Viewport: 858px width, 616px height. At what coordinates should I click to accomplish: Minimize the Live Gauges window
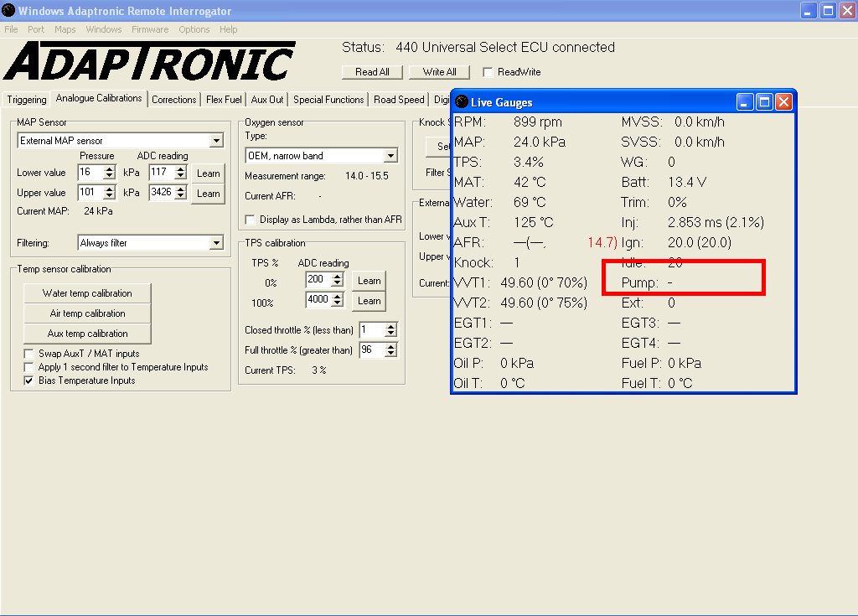tap(745, 102)
